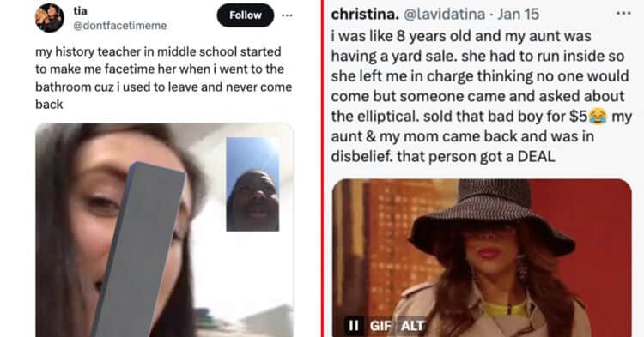Click the small self-view inset in FaceTime image
The image size is (644, 337).
point(252,184)
